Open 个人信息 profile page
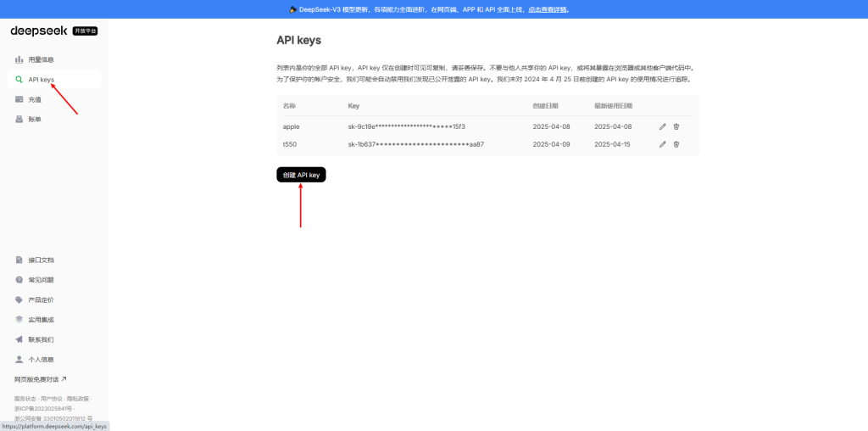 [x=53, y=360]
